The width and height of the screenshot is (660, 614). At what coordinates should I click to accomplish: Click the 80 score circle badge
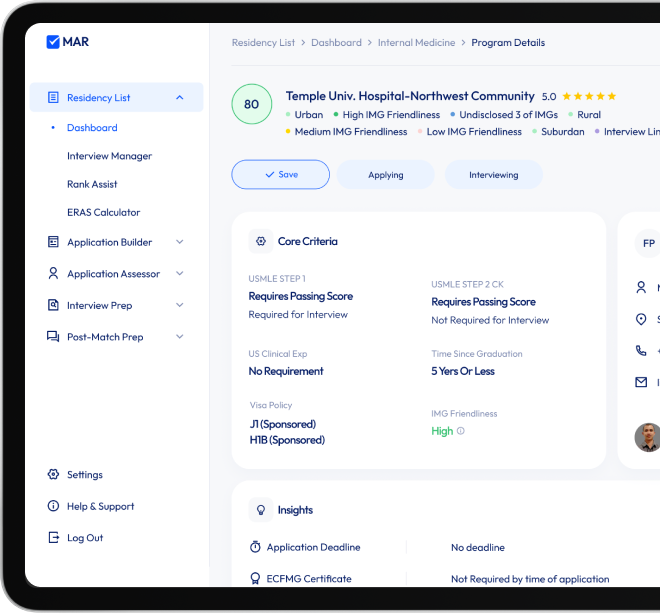tap(252, 104)
